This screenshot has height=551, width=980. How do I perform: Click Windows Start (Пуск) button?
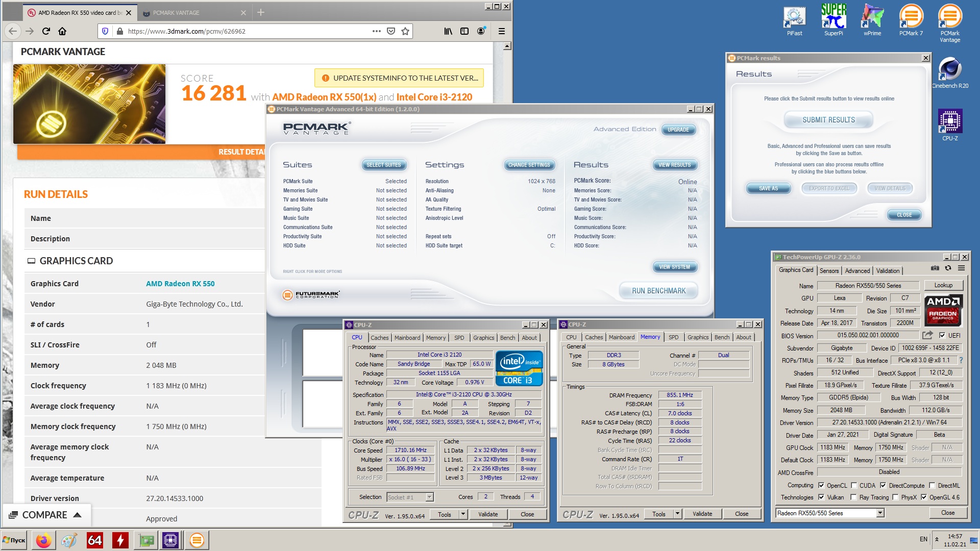(15, 540)
